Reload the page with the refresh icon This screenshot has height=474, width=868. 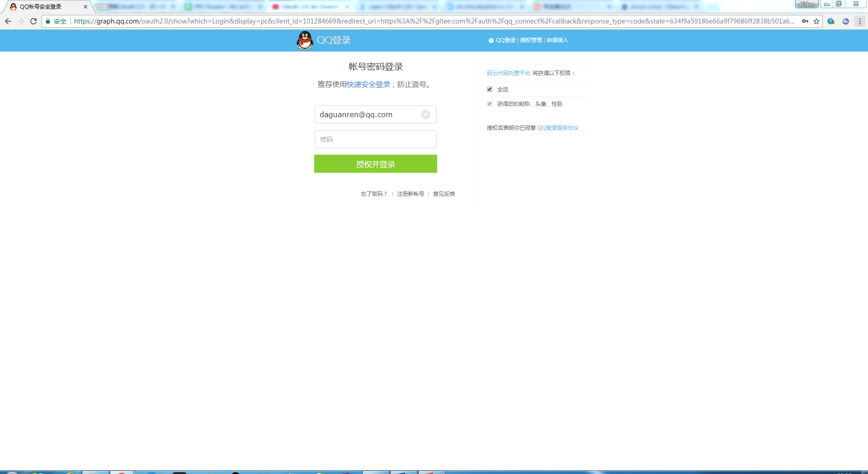coord(33,21)
